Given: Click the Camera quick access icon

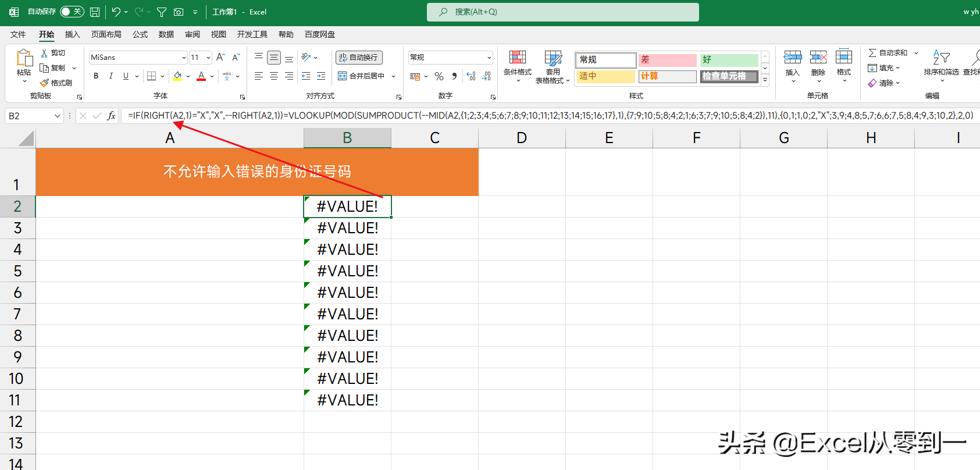Looking at the screenshot, I should click(179, 12).
